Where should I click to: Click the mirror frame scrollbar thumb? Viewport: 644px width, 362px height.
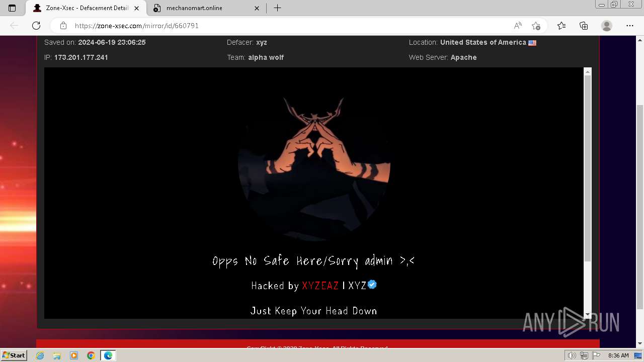coord(587,169)
